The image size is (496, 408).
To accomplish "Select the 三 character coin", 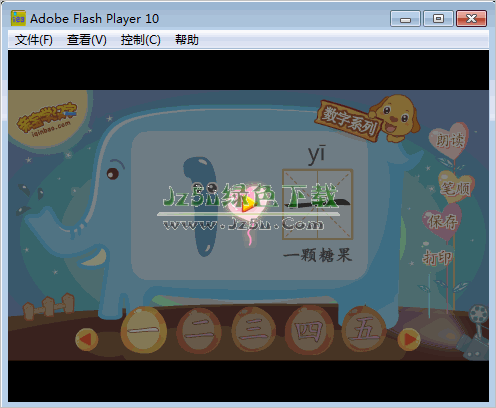I will [253, 330].
